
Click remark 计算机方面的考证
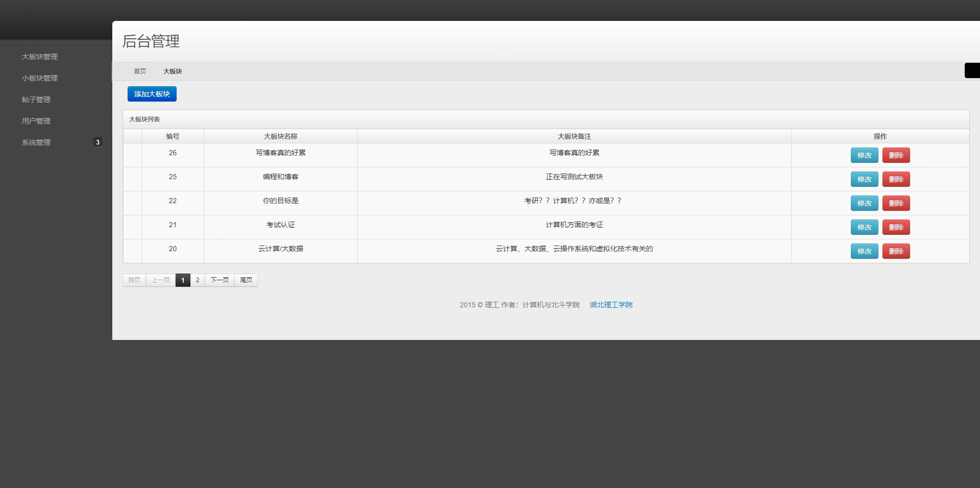tap(574, 225)
